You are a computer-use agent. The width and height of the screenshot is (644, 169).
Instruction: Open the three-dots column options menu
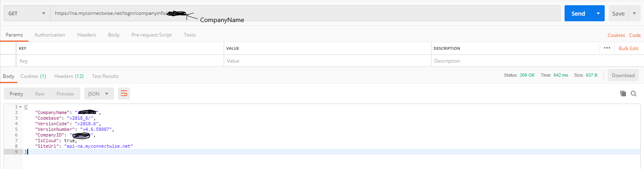607,48
